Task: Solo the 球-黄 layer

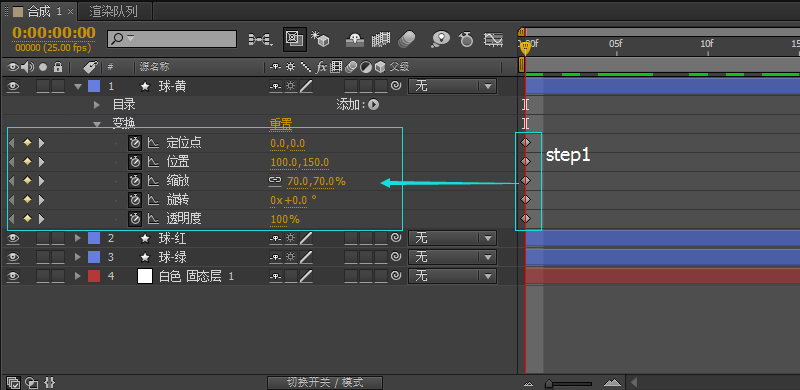Action: tap(43, 86)
